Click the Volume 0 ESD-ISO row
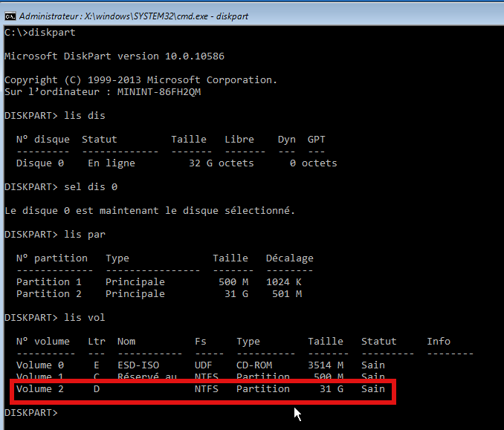Image resolution: width=504 pixels, height=430 pixels. click(201, 365)
